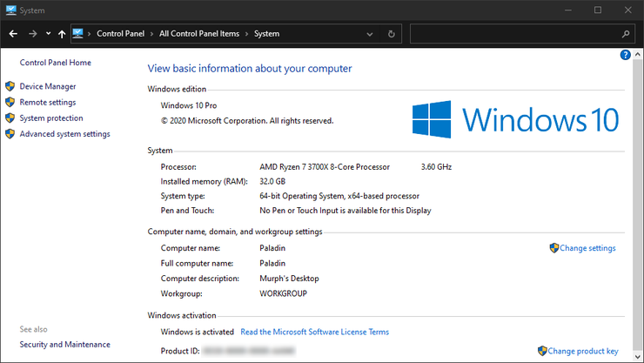Refresh the System page
This screenshot has width=644, height=363.
point(391,34)
